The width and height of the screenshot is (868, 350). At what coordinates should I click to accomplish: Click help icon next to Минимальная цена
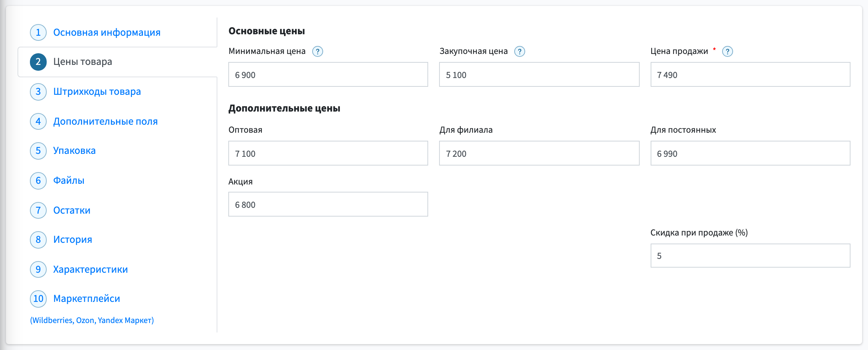318,51
